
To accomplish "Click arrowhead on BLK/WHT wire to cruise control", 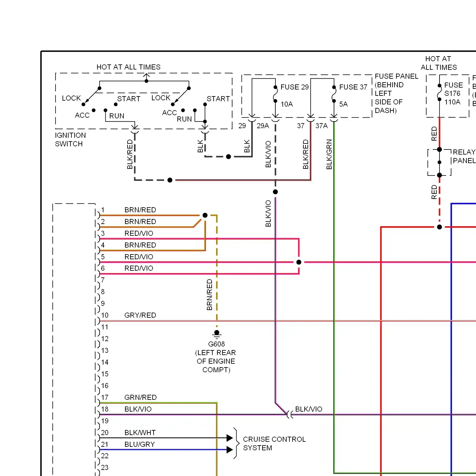I will (x=230, y=438).
